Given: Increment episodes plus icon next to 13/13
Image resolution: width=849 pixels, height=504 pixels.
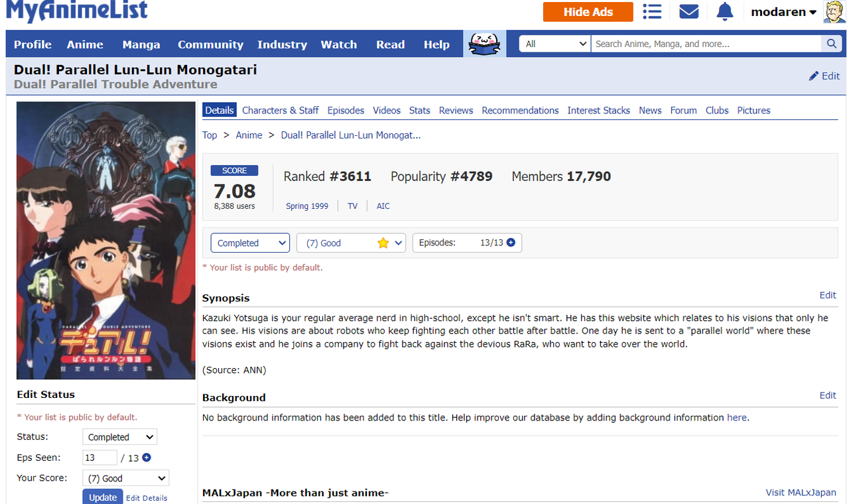Looking at the screenshot, I should pyautogui.click(x=511, y=243).
